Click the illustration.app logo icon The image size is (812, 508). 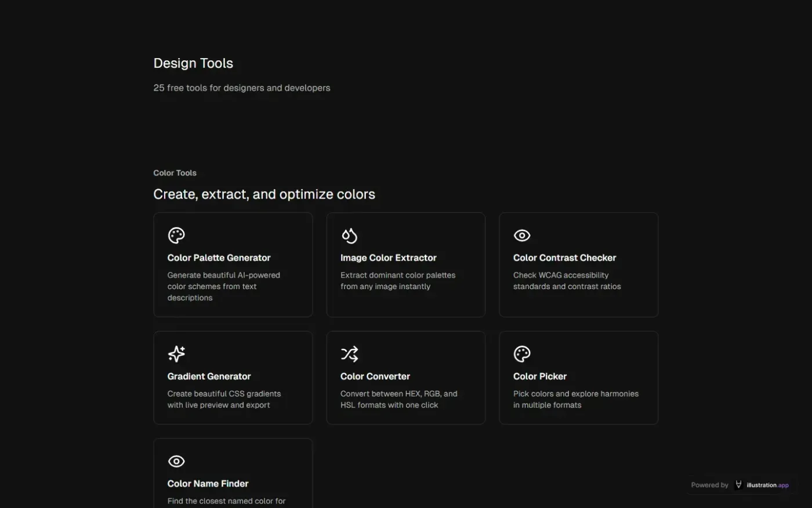coord(738,485)
